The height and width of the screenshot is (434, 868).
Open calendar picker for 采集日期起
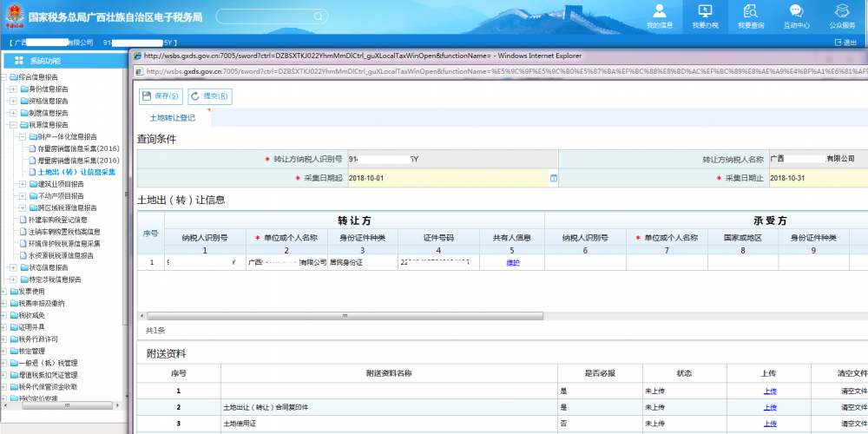coord(553,178)
